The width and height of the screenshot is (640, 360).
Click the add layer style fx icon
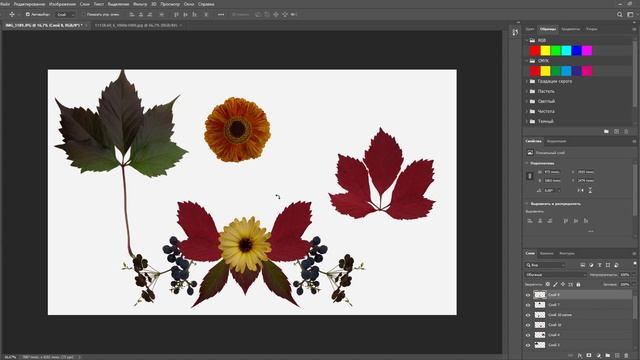tap(580, 356)
